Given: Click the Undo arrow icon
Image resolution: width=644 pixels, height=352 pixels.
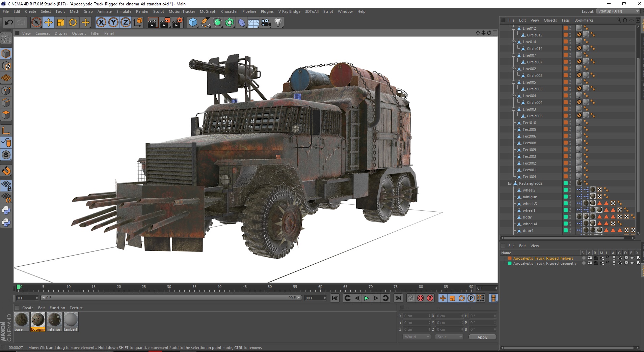Looking at the screenshot, I should (x=9, y=23).
